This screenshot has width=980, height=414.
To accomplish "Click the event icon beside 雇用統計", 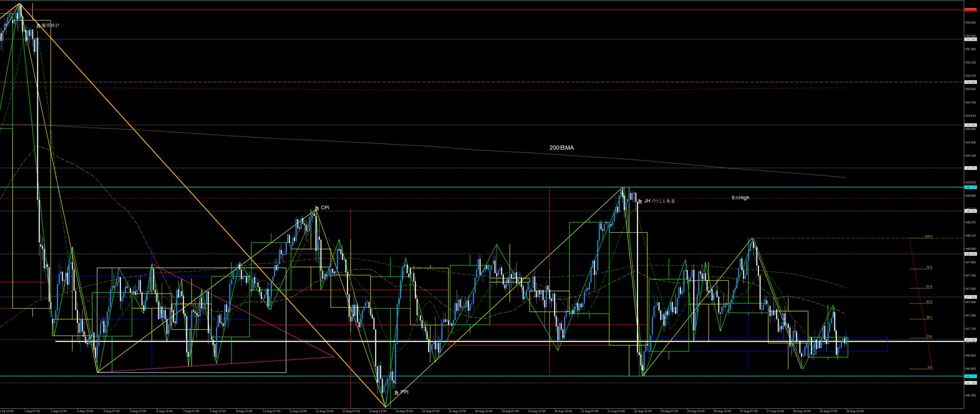I will click(x=39, y=25).
